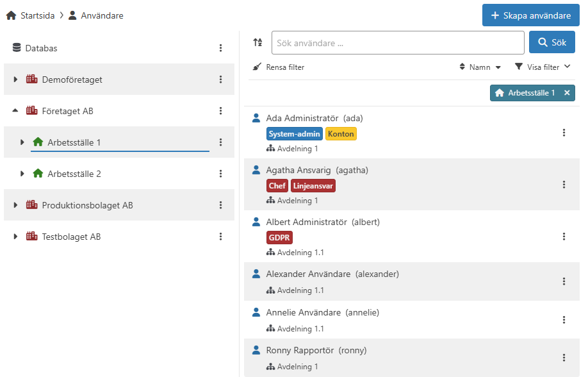This screenshot has height=377, width=588.
Task: Open the Databas three-dot menu
Action: point(220,48)
